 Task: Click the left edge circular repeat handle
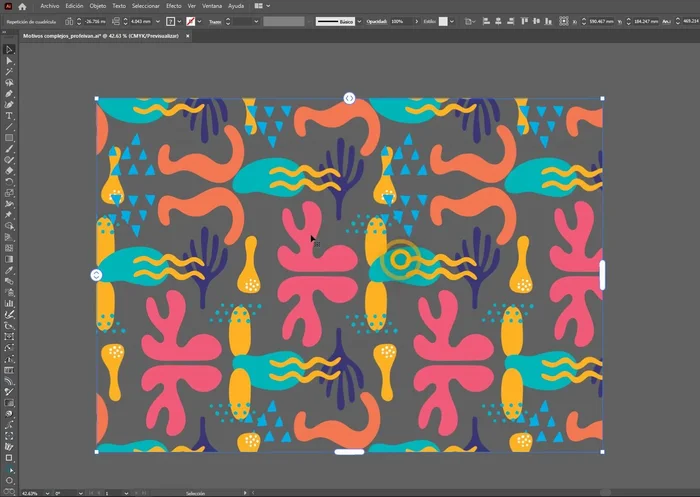[96, 275]
